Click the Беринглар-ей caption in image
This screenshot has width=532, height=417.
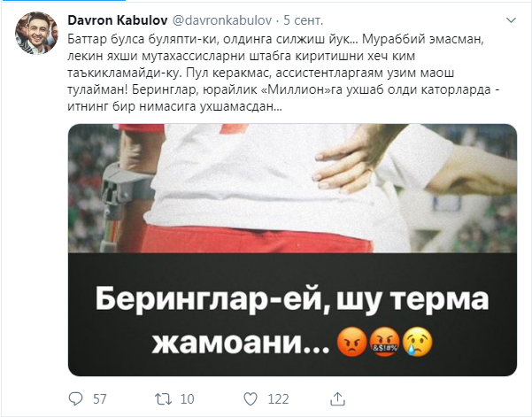(208, 299)
